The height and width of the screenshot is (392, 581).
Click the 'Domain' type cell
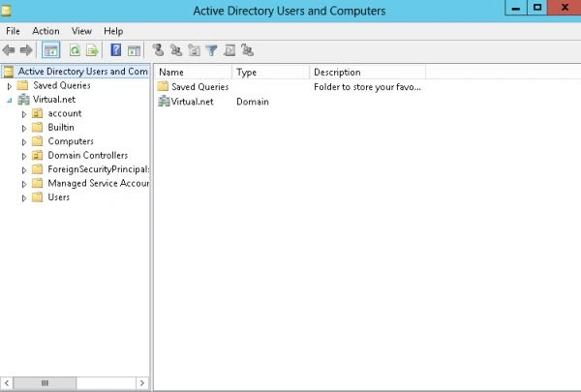point(253,102)
